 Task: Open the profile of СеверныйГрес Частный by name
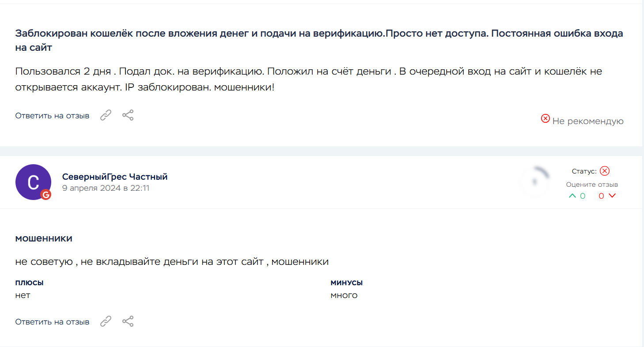tap(115, 177)
